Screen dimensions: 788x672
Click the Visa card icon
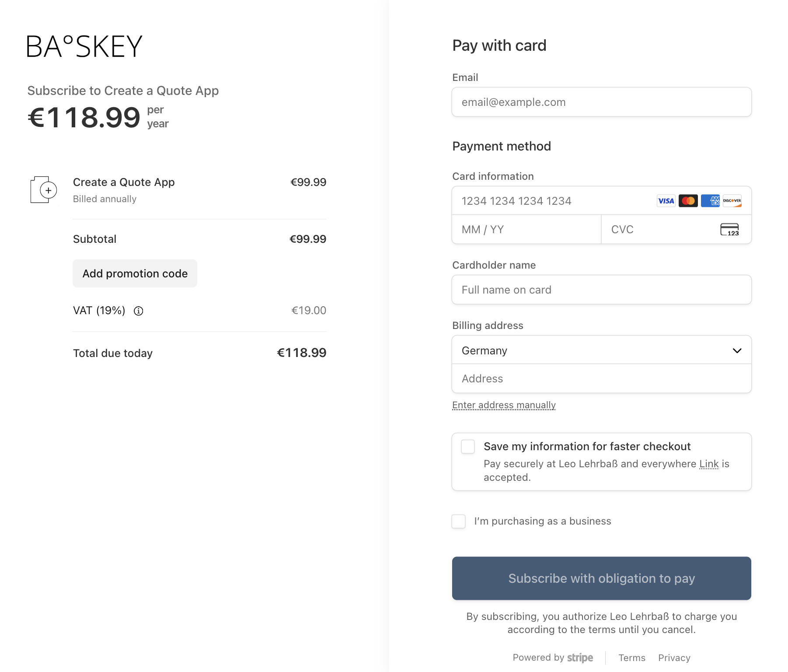click(x=666, y=201)
